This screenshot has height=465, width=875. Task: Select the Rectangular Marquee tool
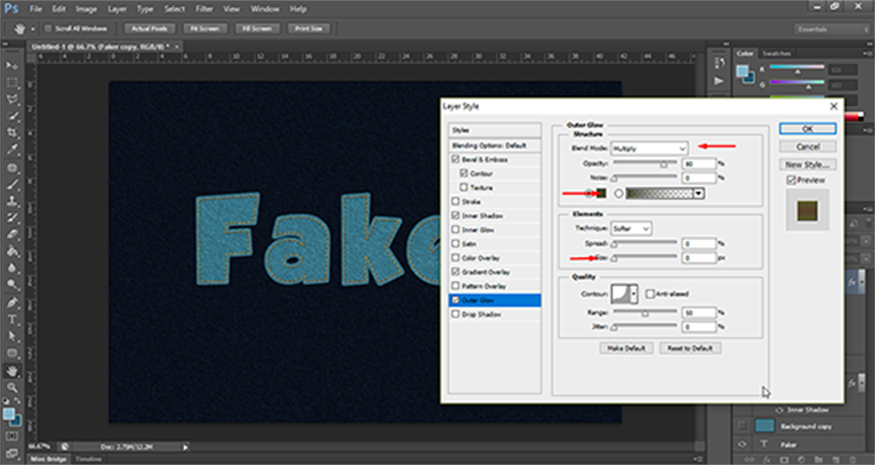12,83
